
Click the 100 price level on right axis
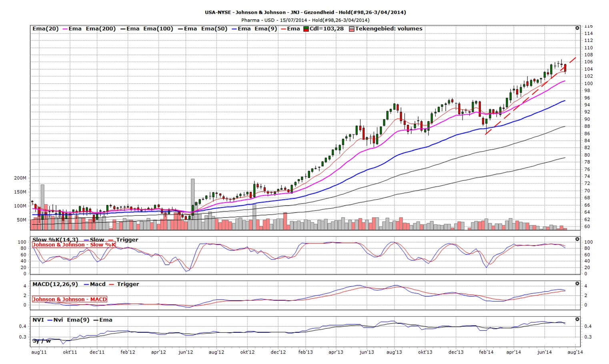point(589,84)
